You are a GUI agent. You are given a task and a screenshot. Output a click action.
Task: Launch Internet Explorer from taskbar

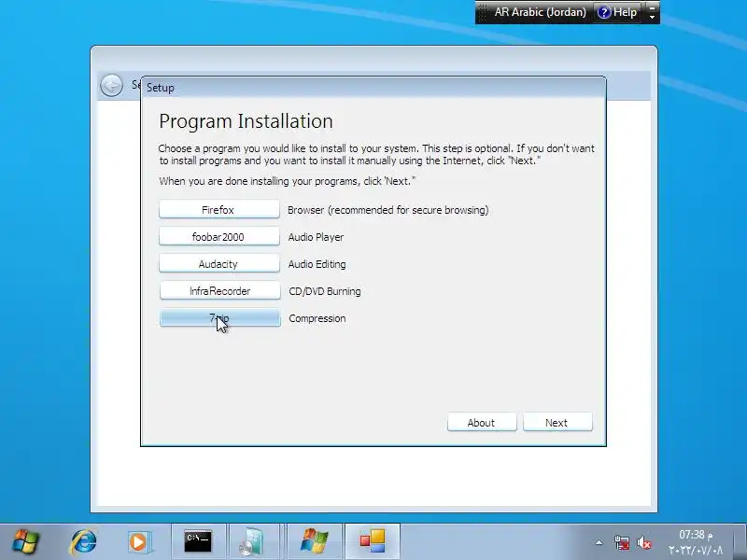pos(84,541)
